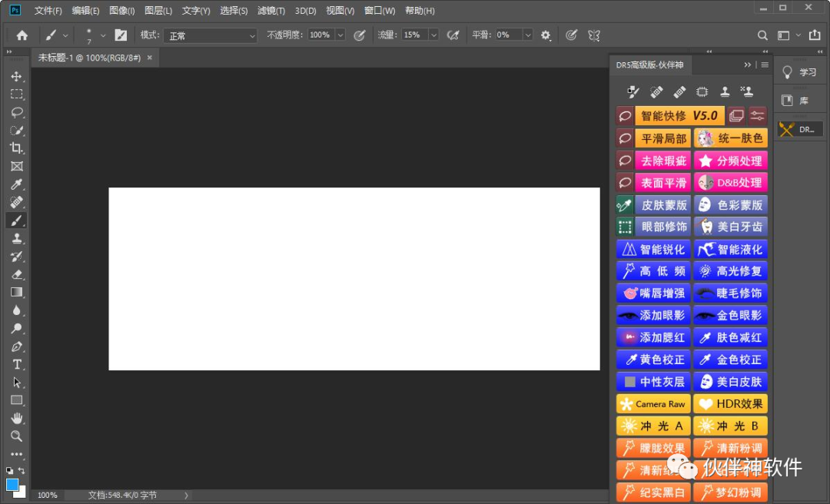Image resolution: width=830 pixels, height=504 pixels.
Task: Select the Clone Stamp tool
Action: pos(16,238)
